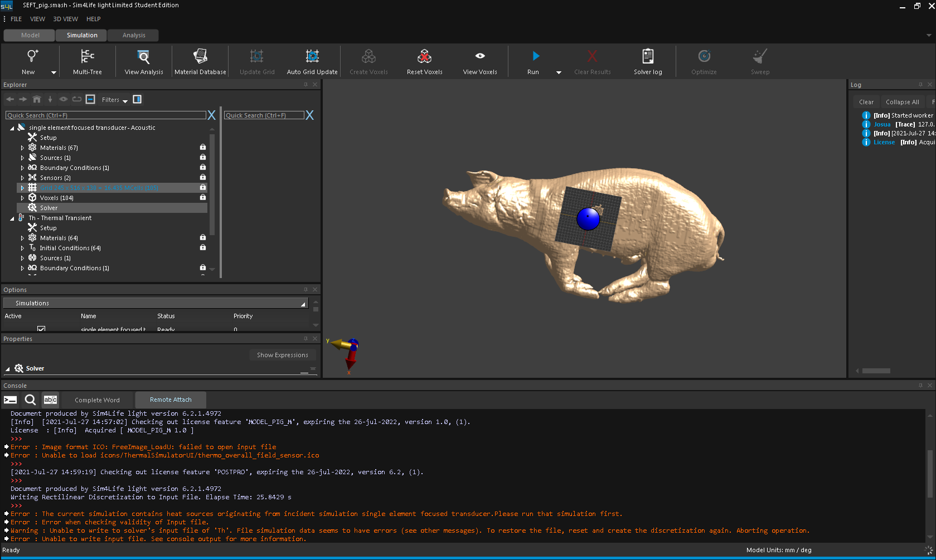Open the Simulations options dropdown header
936x560 pixels.
(x=156, y=303)
